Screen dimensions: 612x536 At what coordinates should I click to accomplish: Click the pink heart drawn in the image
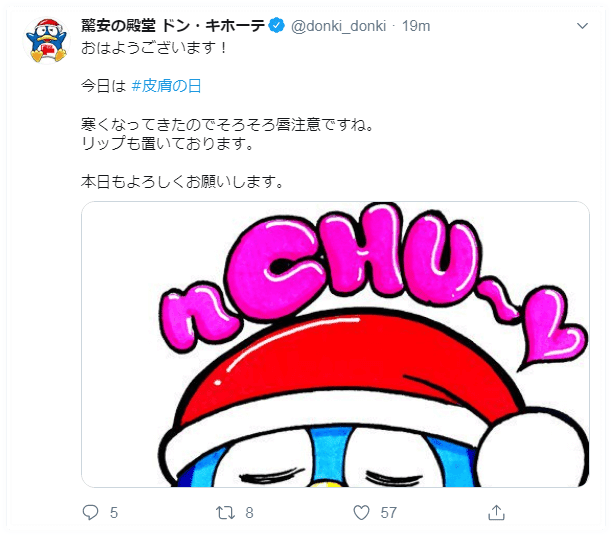[x=554, y=328]
